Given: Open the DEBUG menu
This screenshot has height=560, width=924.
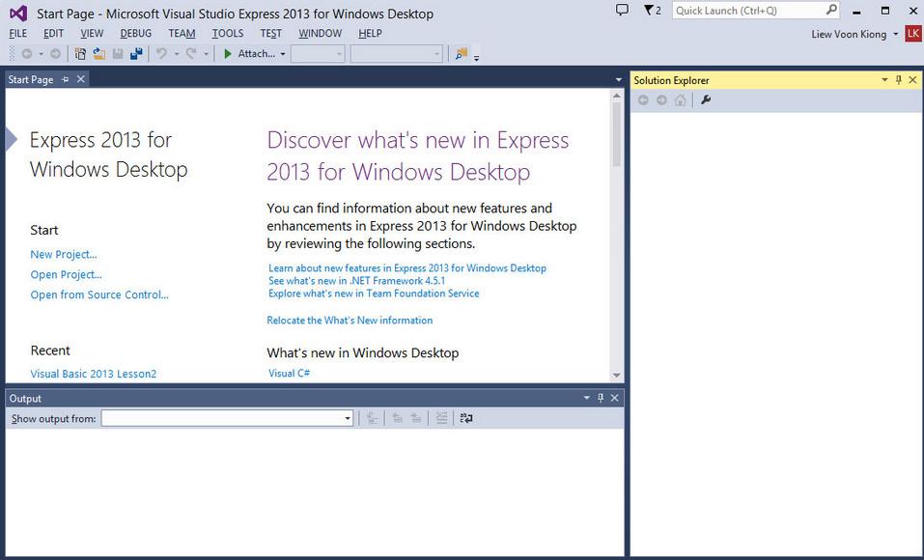Looking at the screenshot, I should [x=135, y=34].
